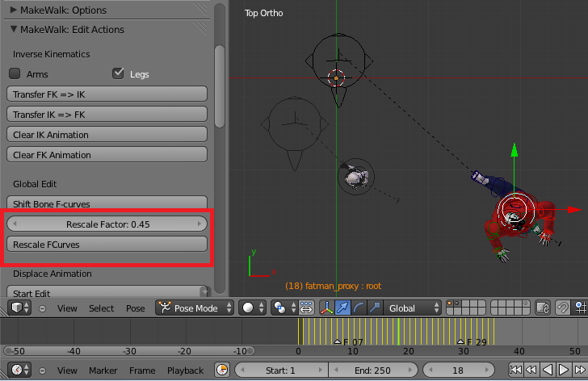Toggle the 3D manipulator axes icon

[328, 308]
